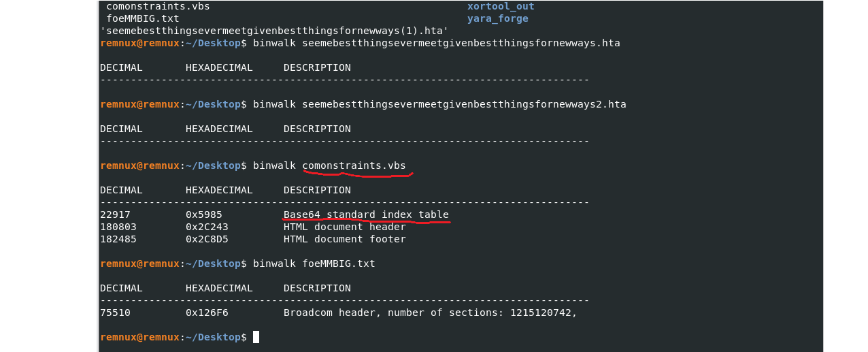Click the xortool_out directory name
The height and width of the screenshot is (352, 868).
pyautogui.click(x=501, y=6)
